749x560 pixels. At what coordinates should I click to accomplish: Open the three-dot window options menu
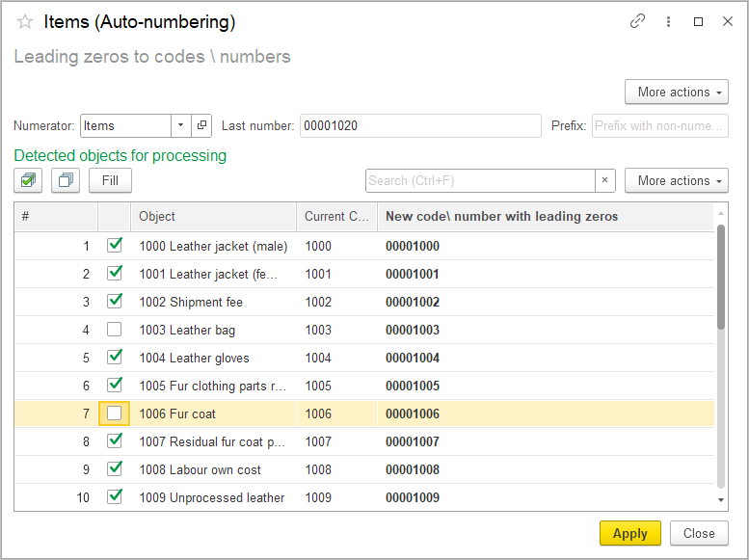click(668, 21)
